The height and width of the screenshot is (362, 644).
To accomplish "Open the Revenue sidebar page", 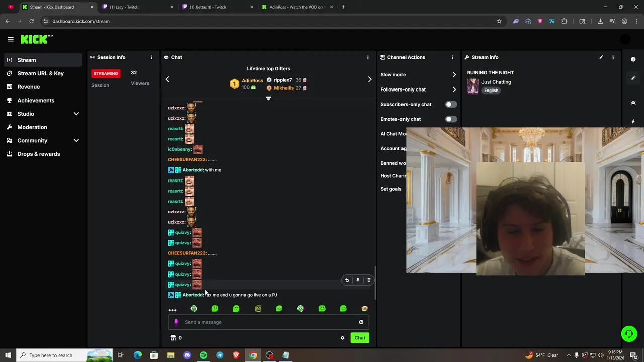I will [42, 87].
